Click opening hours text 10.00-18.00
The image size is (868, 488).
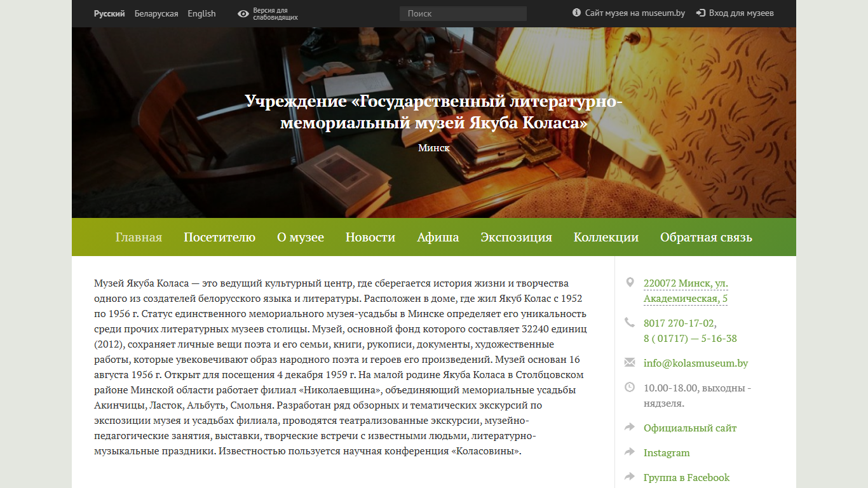click(698, 396)
